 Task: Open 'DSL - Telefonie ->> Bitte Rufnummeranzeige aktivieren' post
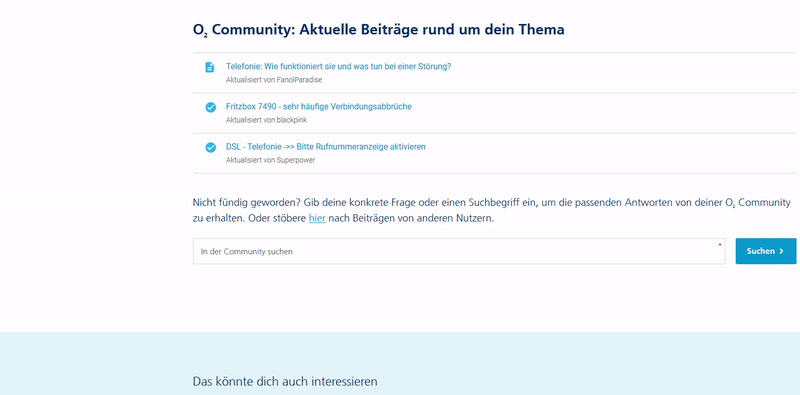326,147
